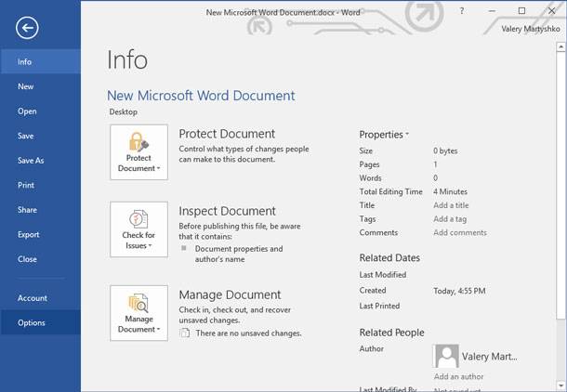Close the Word window
This screenshot has height=392, width=567.
pos(552,11)
